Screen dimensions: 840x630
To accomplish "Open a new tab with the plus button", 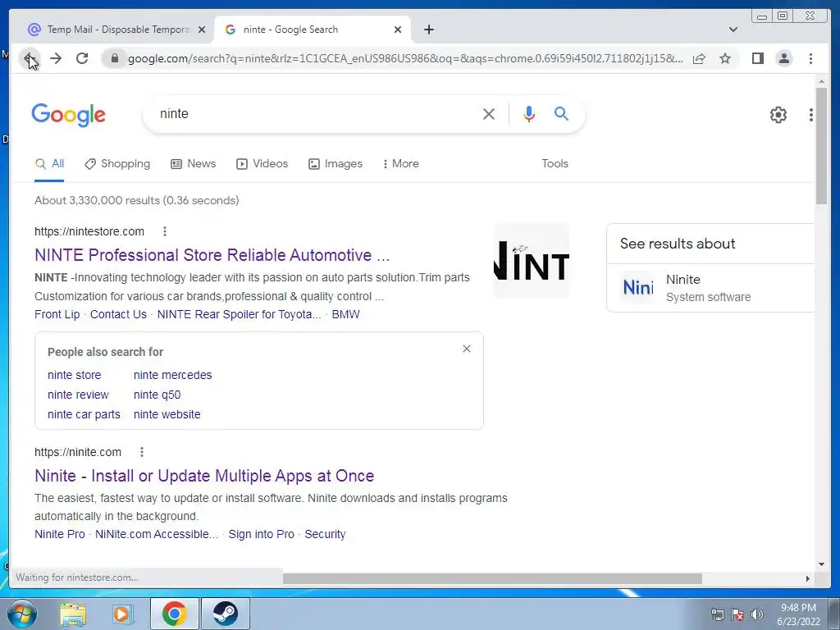I will [x=428, y=30].
